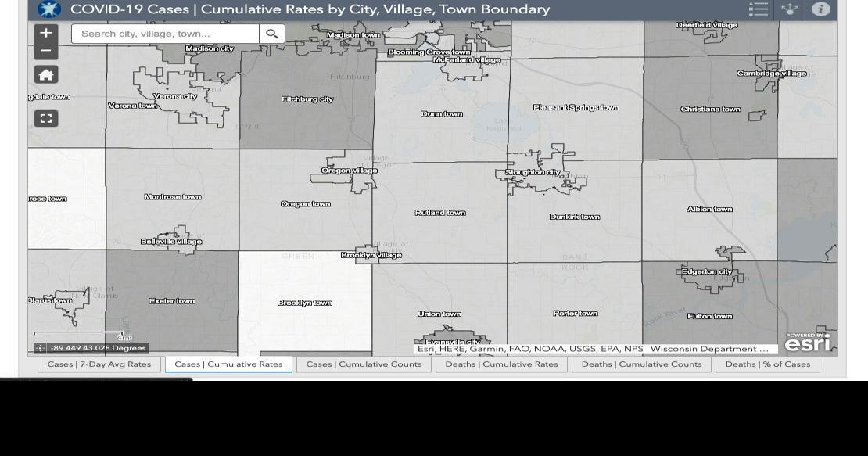Image resolution: width=868 pixels, height=456 pixels.
Task: Open the Deaths | Cumulative Rates tab
Action: 501,364
